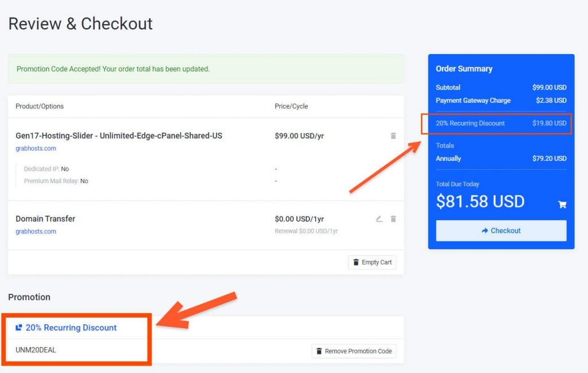This screenshot has height=373, width=588.
Task: Delete the Gen17 hosting product with trash icon
Action: [x=393, y=136]
